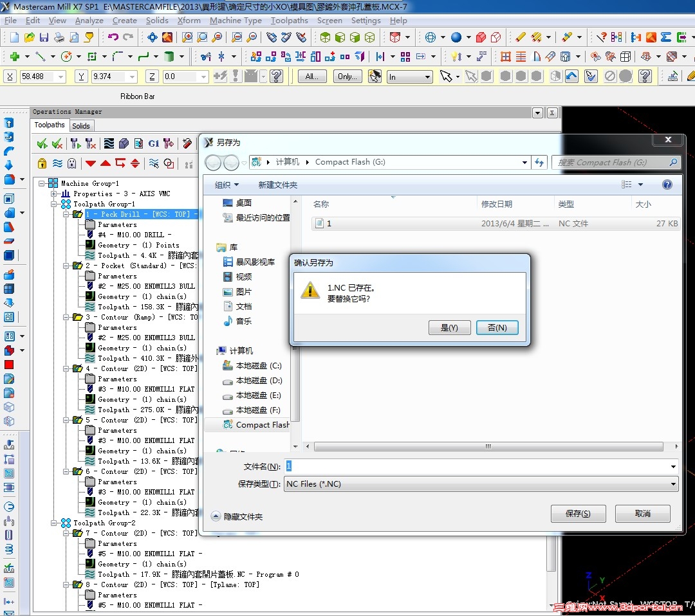The height and width of the screenshot is (616, 695).
Task: Click the purple Undo arrow icon
Action: pyautogui.click(x=113, y=37)
